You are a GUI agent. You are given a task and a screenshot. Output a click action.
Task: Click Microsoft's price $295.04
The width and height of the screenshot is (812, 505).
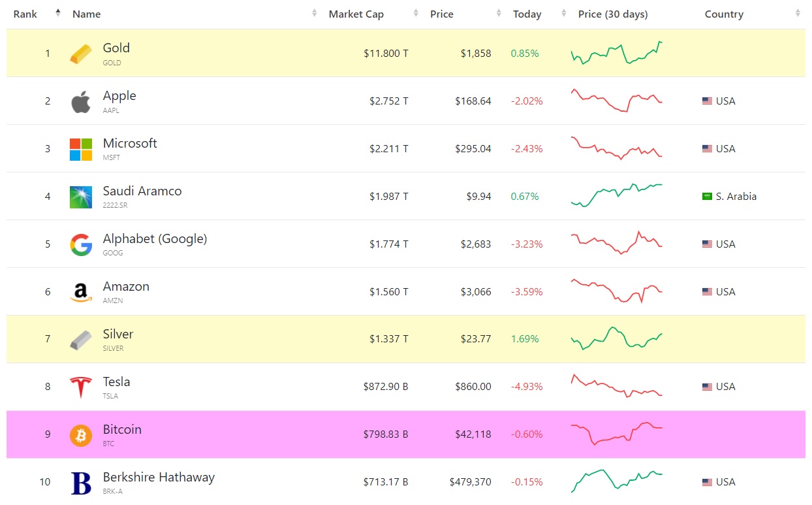pyautogui.click(x=473, y=149)
